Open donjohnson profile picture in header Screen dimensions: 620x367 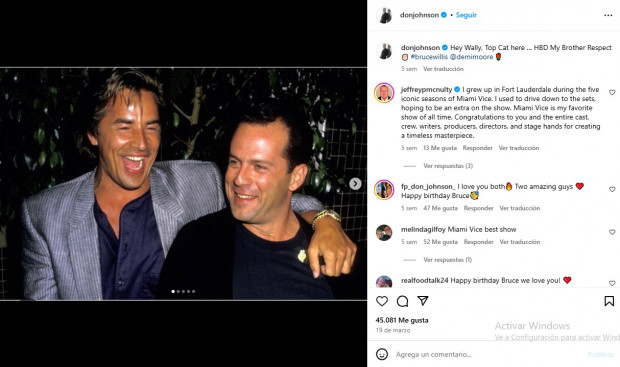click(384, 15)
